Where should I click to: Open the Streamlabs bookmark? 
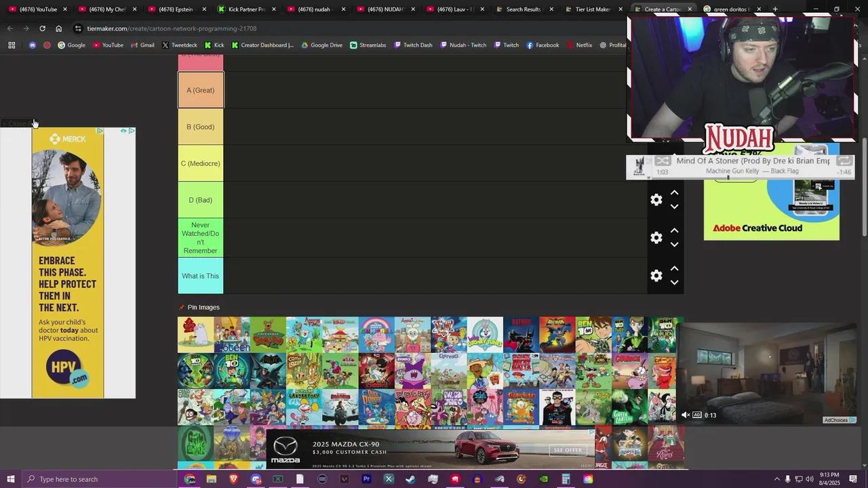click(368, 45)
